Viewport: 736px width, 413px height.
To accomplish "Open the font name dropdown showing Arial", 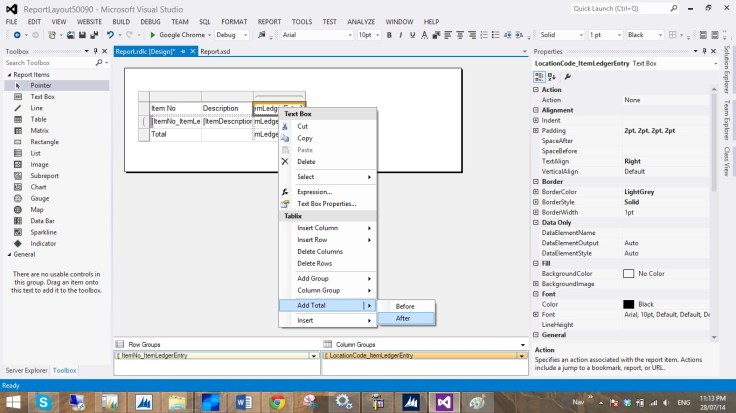I will coord(350,34).
